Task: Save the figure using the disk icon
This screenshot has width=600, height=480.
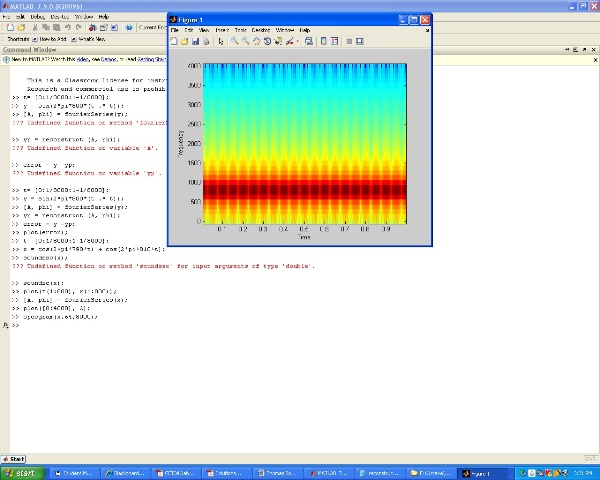Action: [x=195, y=41]
